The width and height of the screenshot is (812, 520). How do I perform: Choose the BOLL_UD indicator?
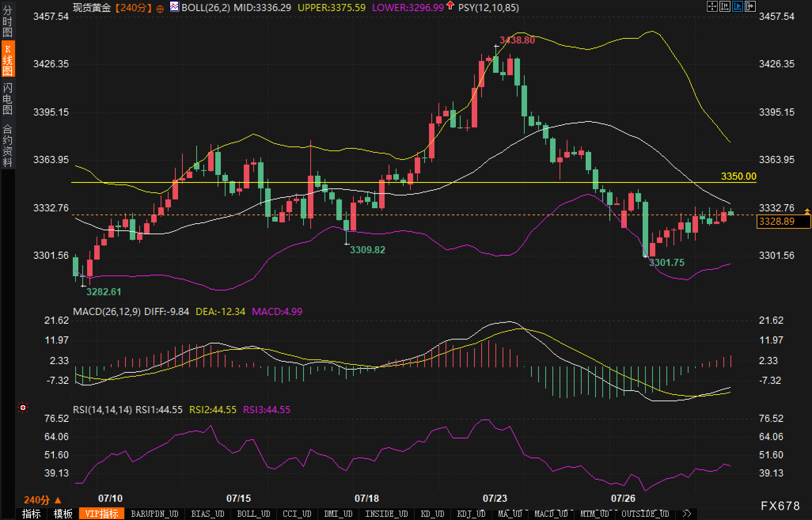[x=253, y=514]
